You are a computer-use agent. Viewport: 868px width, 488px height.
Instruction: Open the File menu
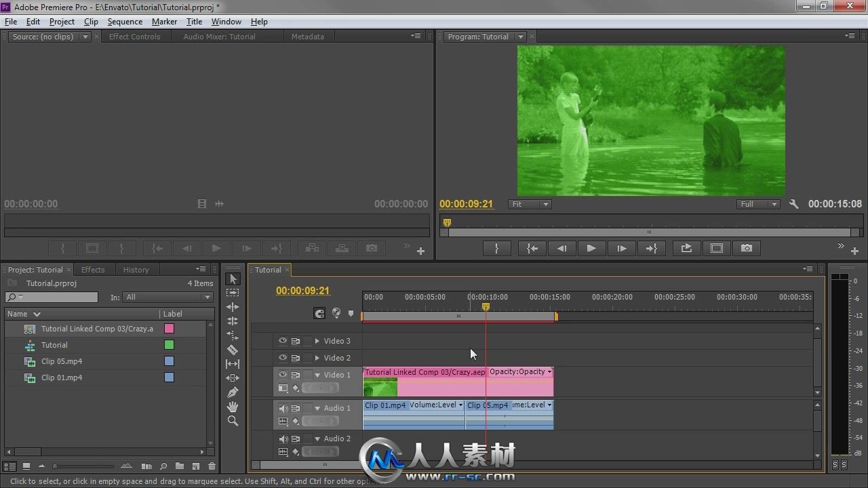coord(11,22)
